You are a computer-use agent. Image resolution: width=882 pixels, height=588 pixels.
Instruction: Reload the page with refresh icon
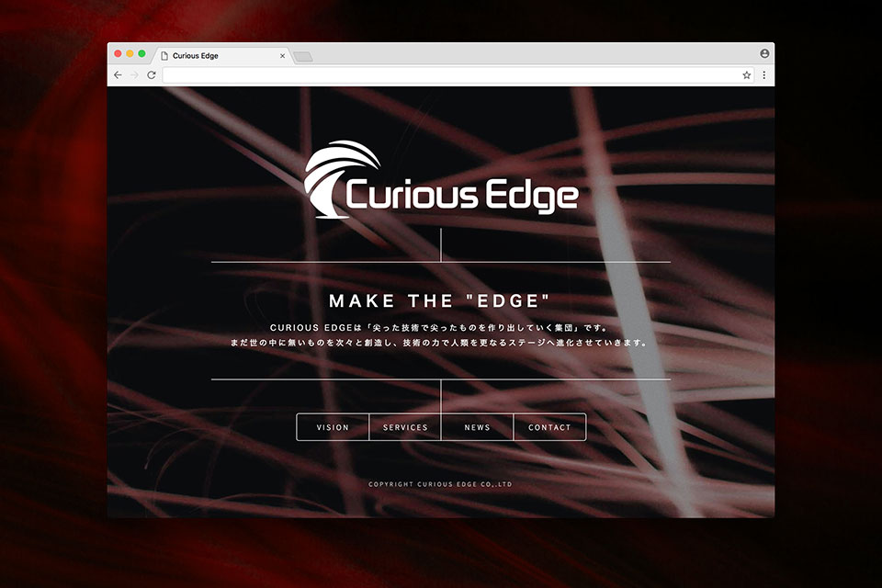[x=152, y=74]
